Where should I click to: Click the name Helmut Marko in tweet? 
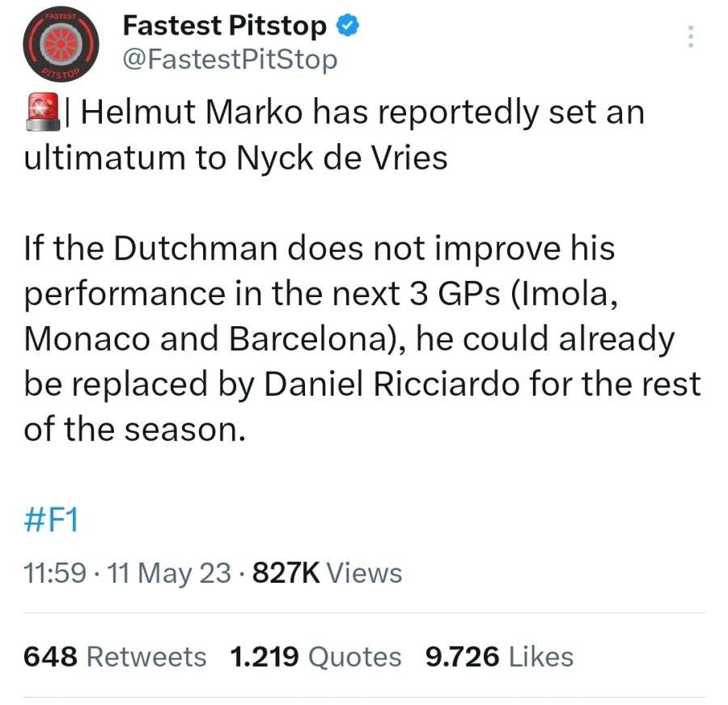193,112
